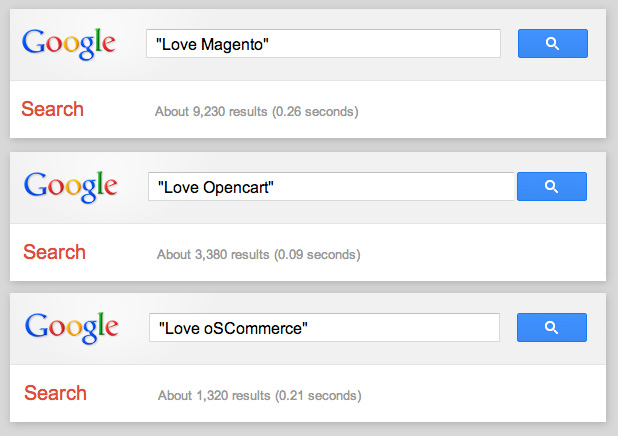The width and height of the screenshot is (618, 436).
Task: Select the Google logo in the oSCommerce panel
Action: pyautogui.click(x=70, y=327)
